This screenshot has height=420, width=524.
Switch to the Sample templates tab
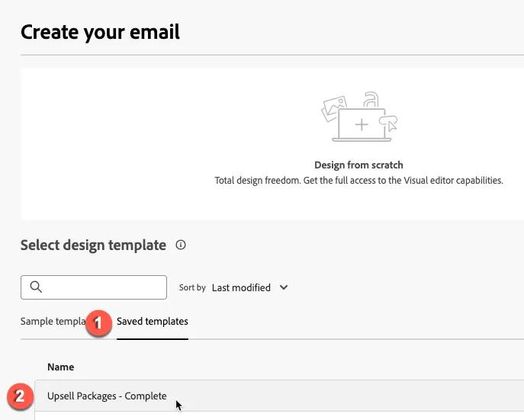coord(53,322)
